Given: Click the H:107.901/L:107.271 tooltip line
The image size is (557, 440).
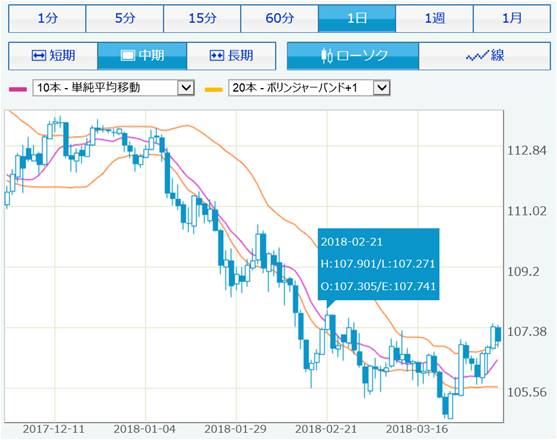Looking at the screenshot, I should 378,264.
